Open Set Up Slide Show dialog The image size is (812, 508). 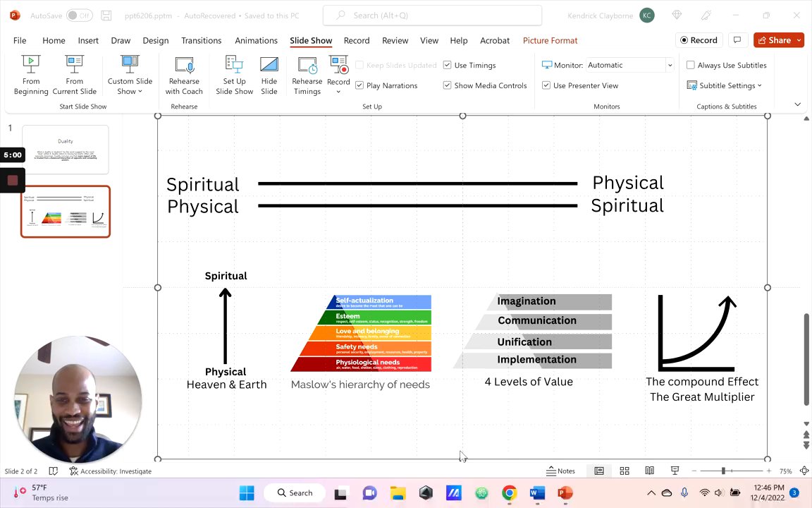coord(234,75)
